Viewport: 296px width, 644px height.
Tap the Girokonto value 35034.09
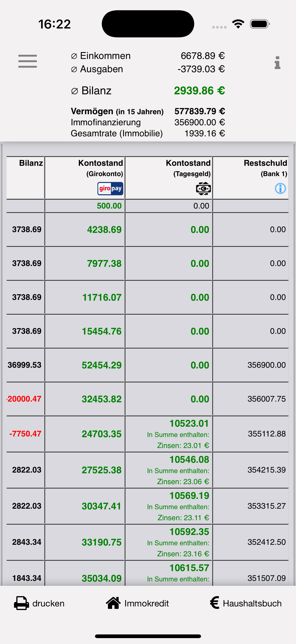102,578
